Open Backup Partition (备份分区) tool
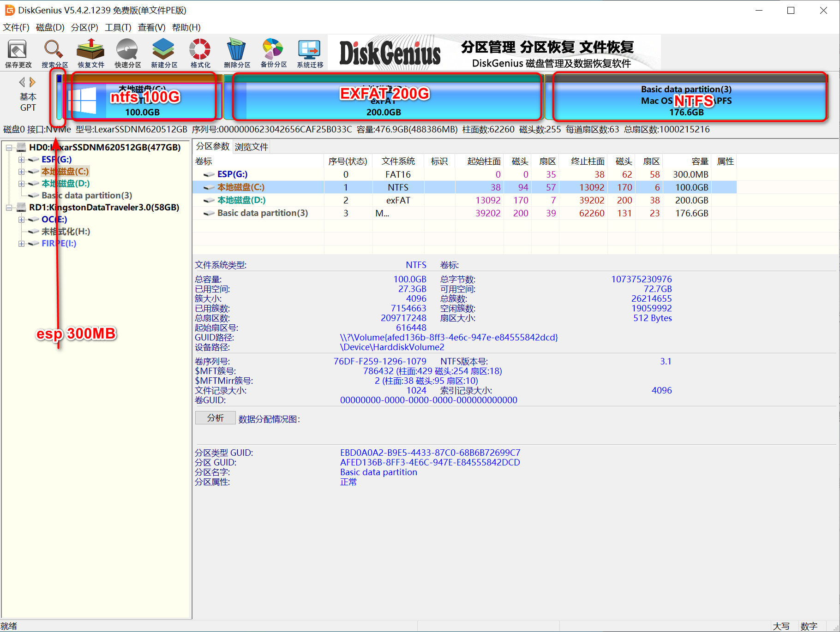 tap(273, 53)
